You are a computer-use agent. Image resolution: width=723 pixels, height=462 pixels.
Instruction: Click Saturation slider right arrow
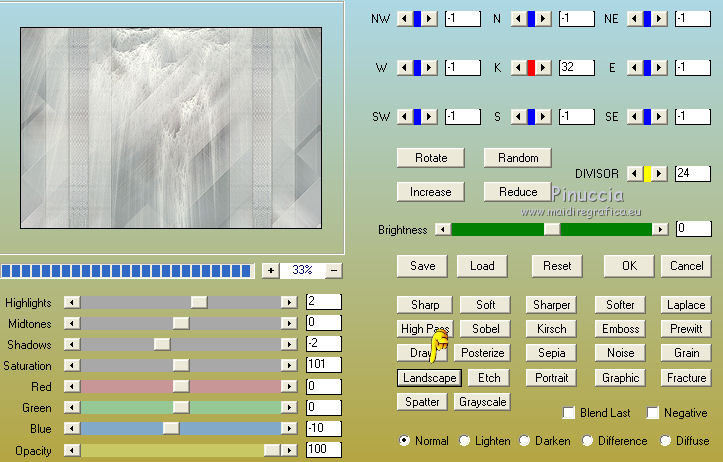289,366
